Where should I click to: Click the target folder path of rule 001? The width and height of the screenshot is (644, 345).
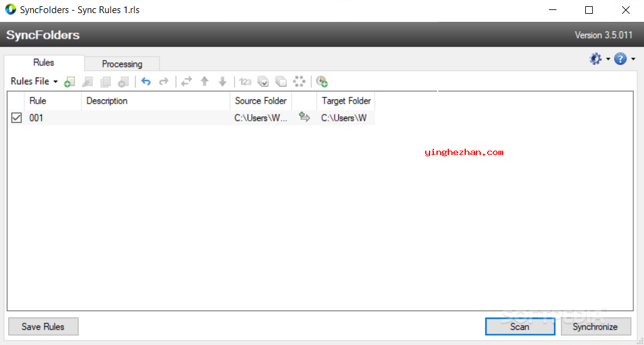344,118
